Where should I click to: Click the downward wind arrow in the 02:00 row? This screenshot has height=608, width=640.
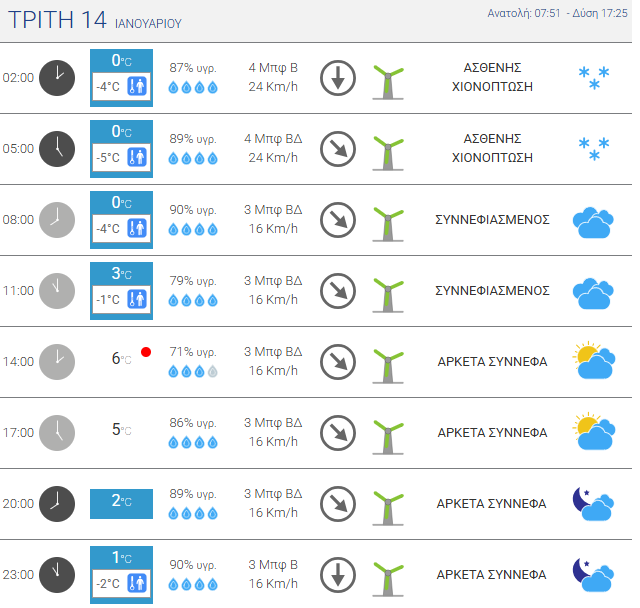click(x=338, y=78)
